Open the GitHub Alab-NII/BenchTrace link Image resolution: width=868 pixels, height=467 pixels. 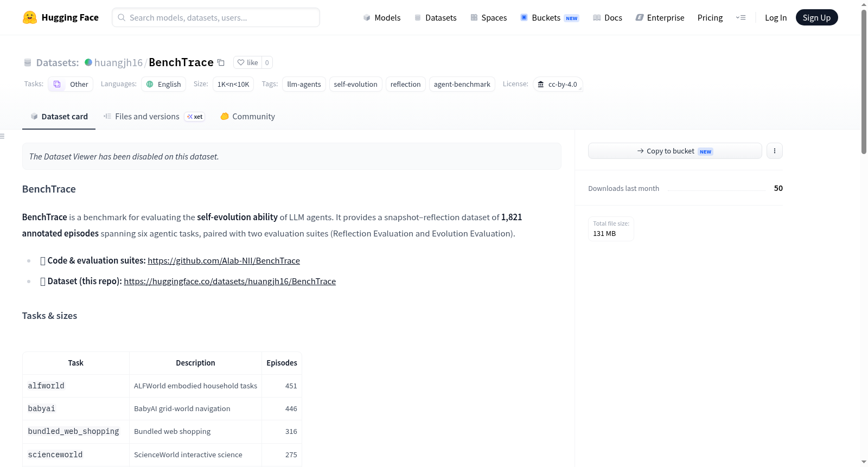[224, 261]
